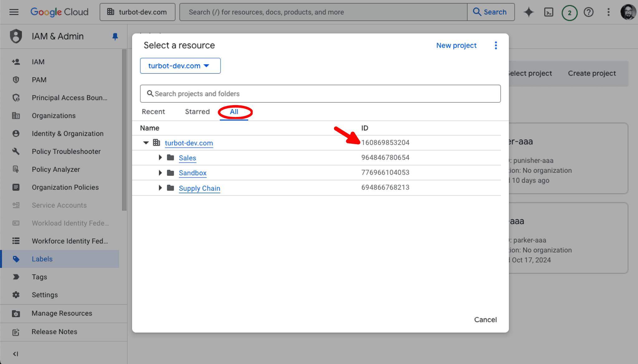
Task: Select the Sales folder link
Action: [188, 158]
